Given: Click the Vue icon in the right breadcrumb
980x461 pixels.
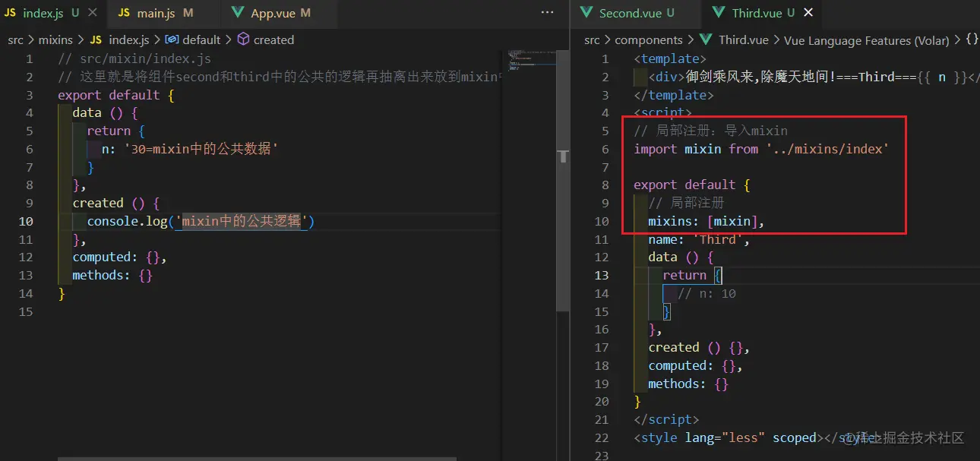Looking at the screenshot, I should [706, 40].
